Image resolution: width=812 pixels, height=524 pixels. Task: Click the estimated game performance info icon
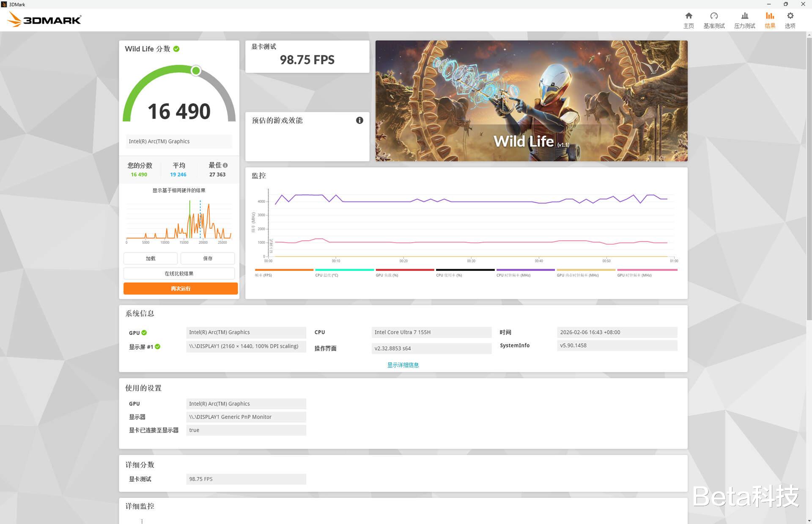click(359, 120)
